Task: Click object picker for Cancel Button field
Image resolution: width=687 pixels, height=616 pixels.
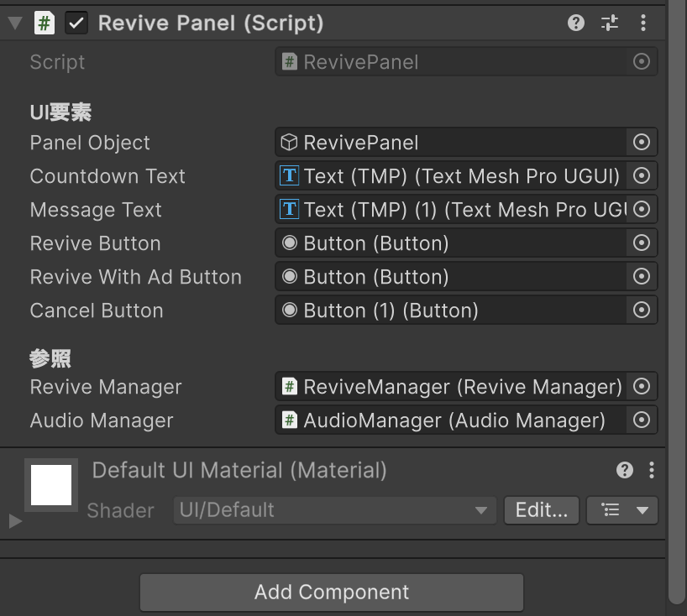Action: 642,311
